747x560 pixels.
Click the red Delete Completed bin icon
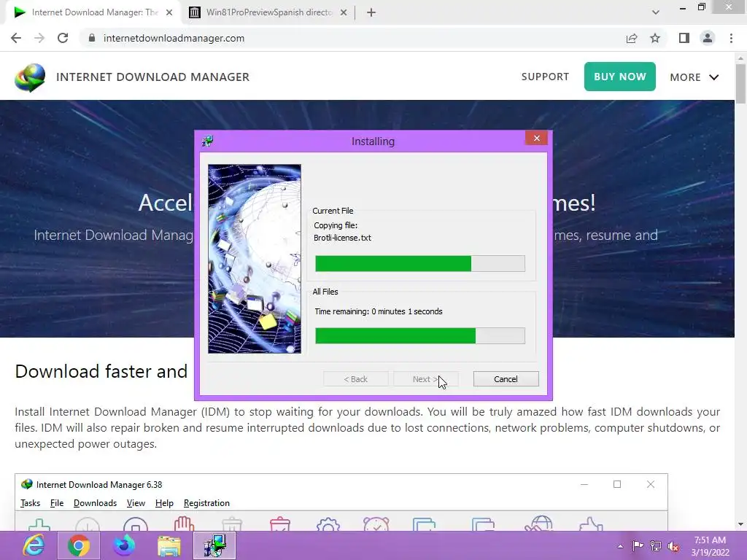point(280,524)
